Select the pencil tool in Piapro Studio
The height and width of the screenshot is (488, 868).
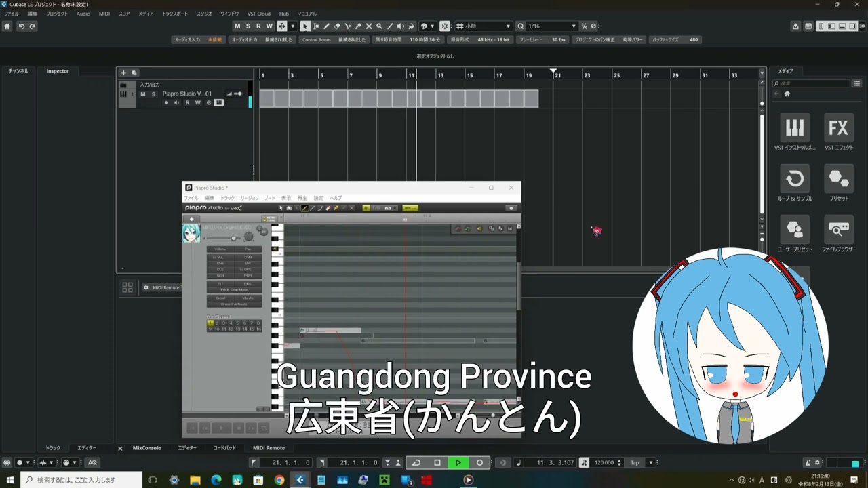point(304,208)
